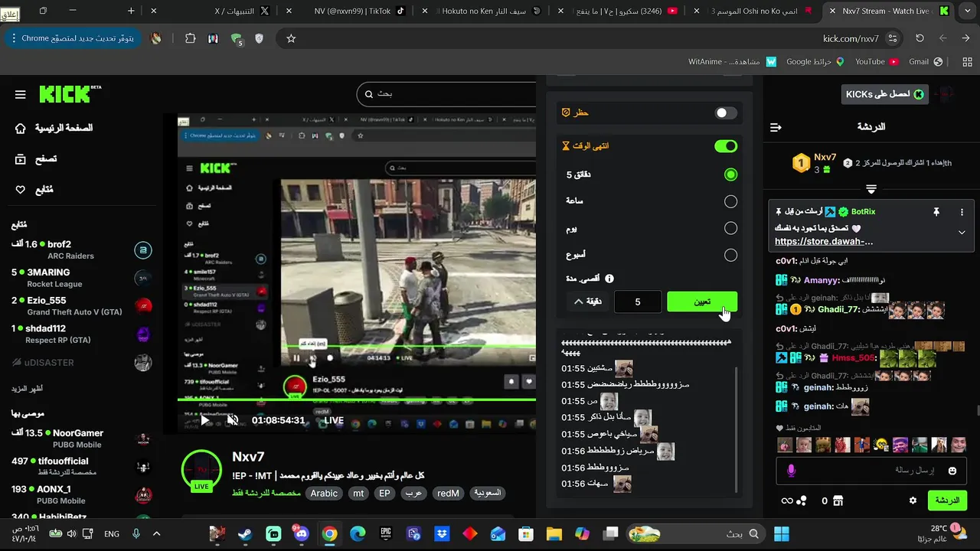Click the لحصل على KICKs button
Screen dimensions: 980x551
[x=884, y=94]
